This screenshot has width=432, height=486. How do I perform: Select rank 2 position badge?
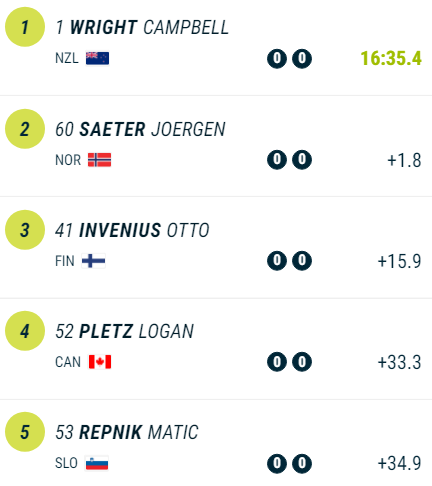pos(25,129)
